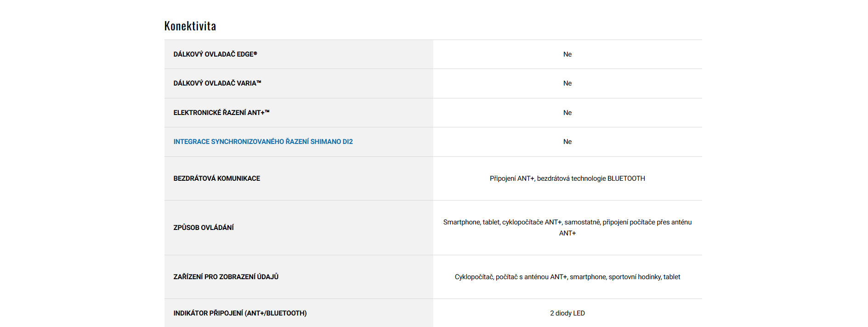This screenshot has height=327, width=868.
Task: Click the Ne value for ANT+ electronic shifting
Action: pyautogui.click(x=567, y=113)
